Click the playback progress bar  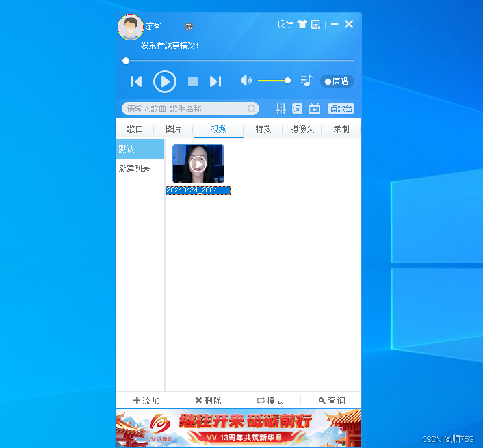point(238,60)
